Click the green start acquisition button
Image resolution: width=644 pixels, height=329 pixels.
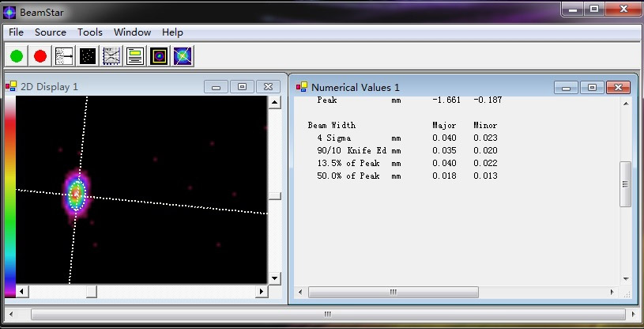(17, 56)
